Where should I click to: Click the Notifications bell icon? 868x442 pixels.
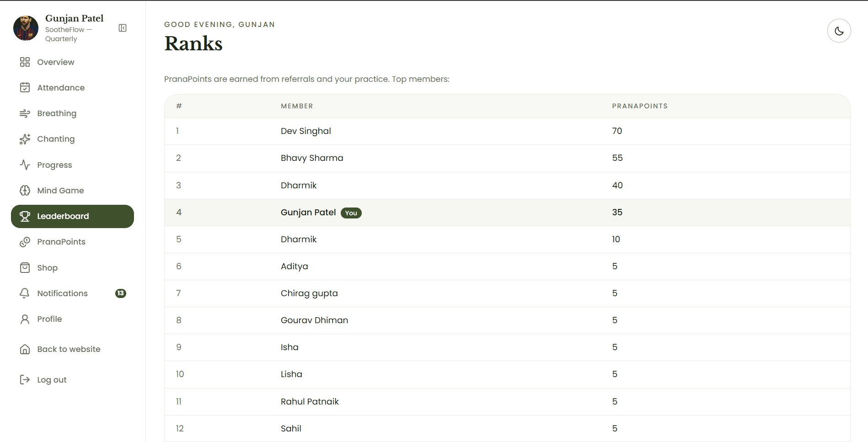coord(25,293)
